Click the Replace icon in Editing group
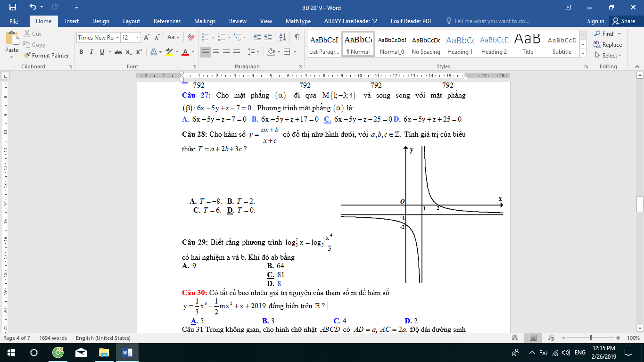The height and width of the screenshot is (362, 644). pos(598,45)
